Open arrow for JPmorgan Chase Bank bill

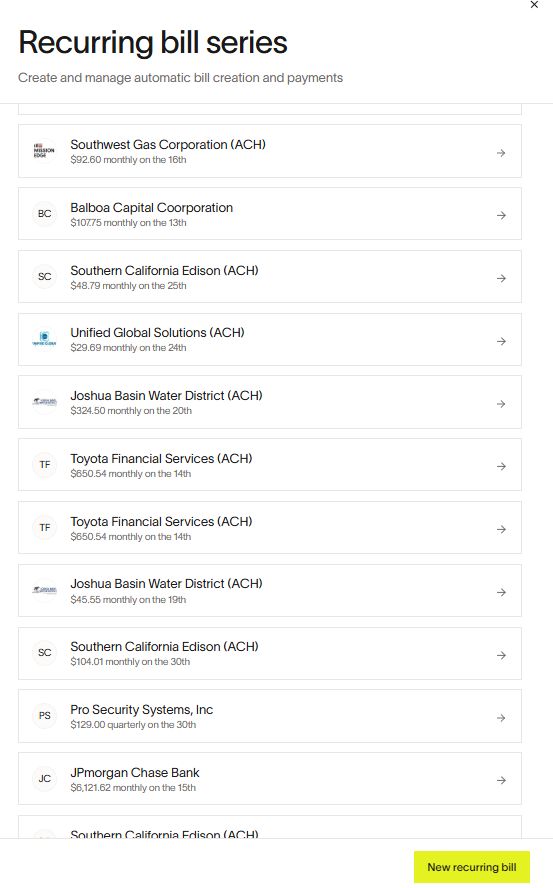tap(501, 780)
